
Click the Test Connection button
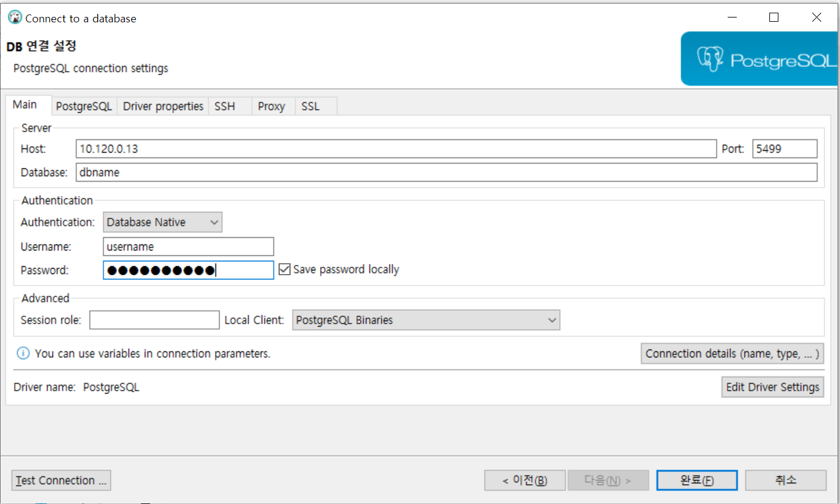[x=62, y=480]
